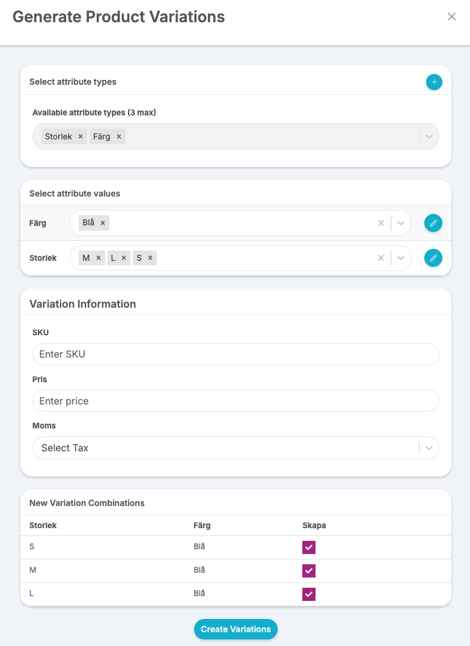Click the Storlek column header
470x646 pixels.
coord(43,525)
